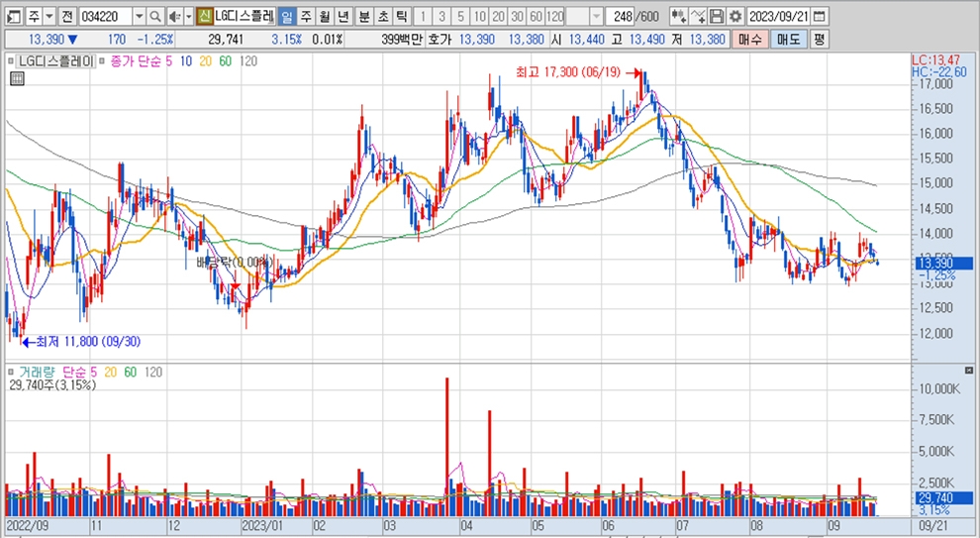Screen dimensions: 980x538
Task: Open the dropdown arrow beside speaker icon
Action: pyautogui.click(x=188, y=17)
